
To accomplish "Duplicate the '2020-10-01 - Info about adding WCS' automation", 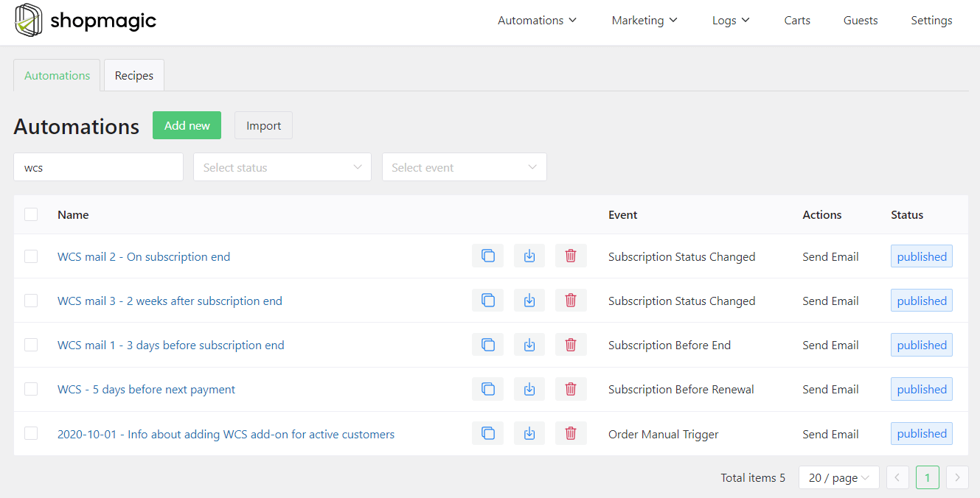I will pyautogui.click(x=487, y=434).
